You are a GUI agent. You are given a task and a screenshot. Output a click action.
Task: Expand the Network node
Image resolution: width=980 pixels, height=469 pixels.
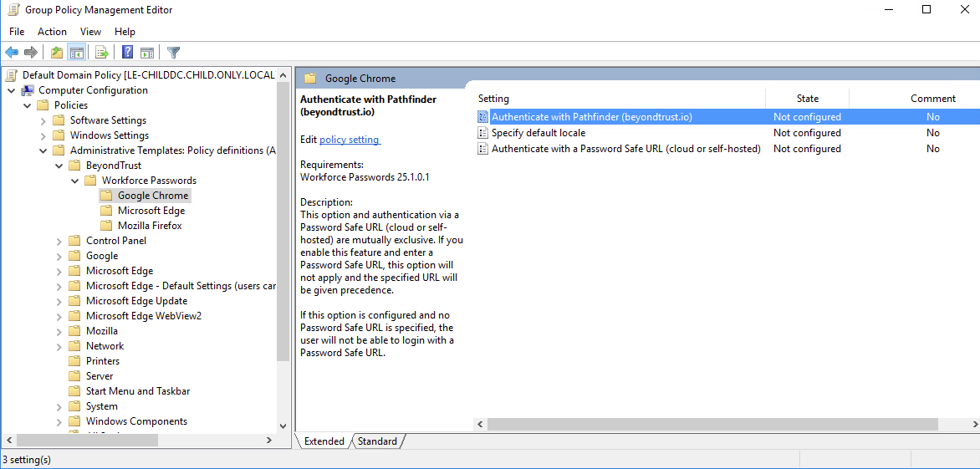tap(59, 346)
